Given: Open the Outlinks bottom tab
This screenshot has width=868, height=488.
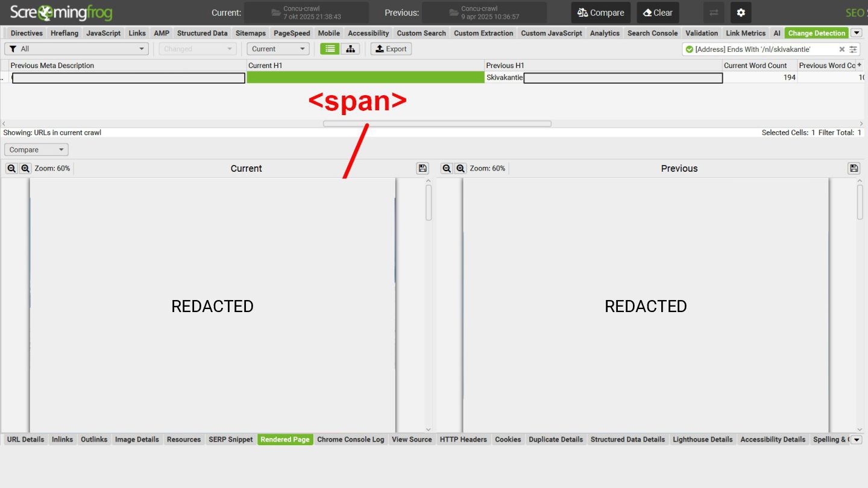Looking at the screenshot, I should point(94,440).
